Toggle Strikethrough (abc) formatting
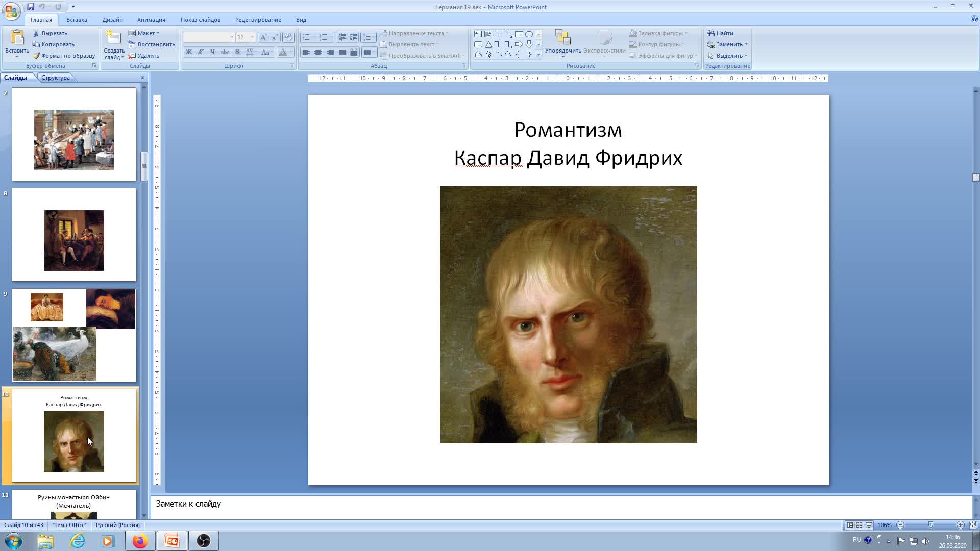This screenshot has width=980, height=551. pyautogui.click(x=225, y=52)
